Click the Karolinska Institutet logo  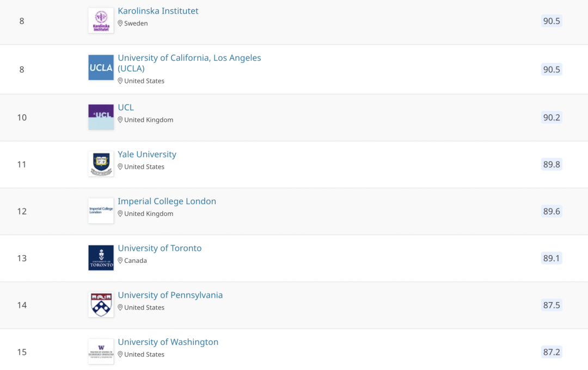(101, 21)
